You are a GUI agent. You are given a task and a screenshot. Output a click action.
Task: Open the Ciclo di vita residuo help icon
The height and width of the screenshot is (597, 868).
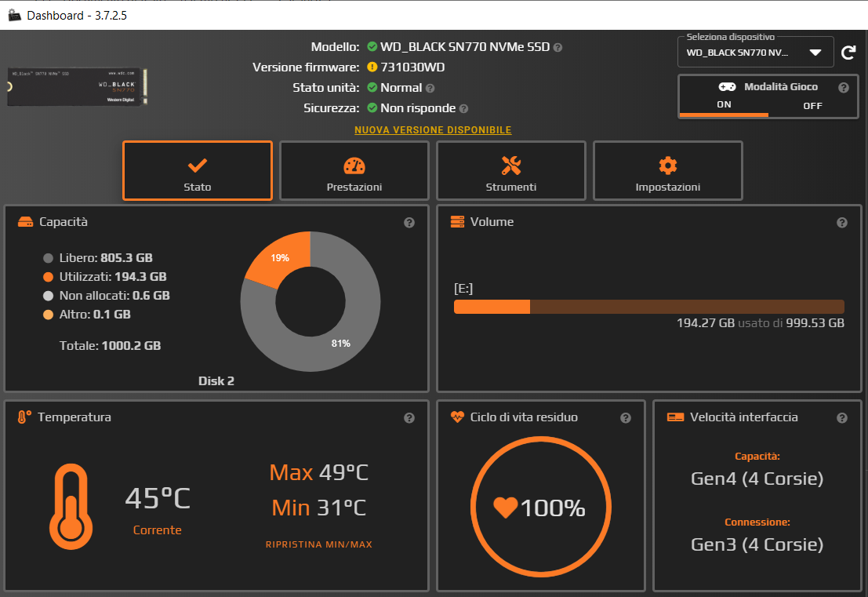point(626,418)
